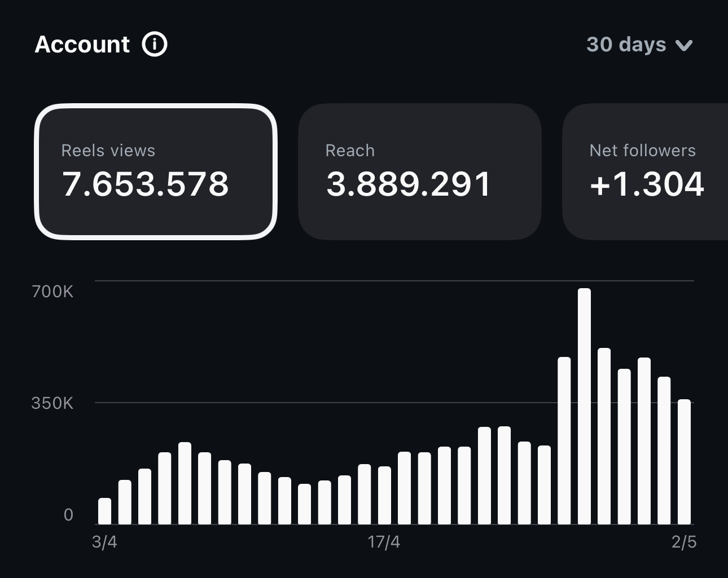Click the 7.653.578 Reels views number
Screen dimensions: 728x578
[x=146, y=184]
